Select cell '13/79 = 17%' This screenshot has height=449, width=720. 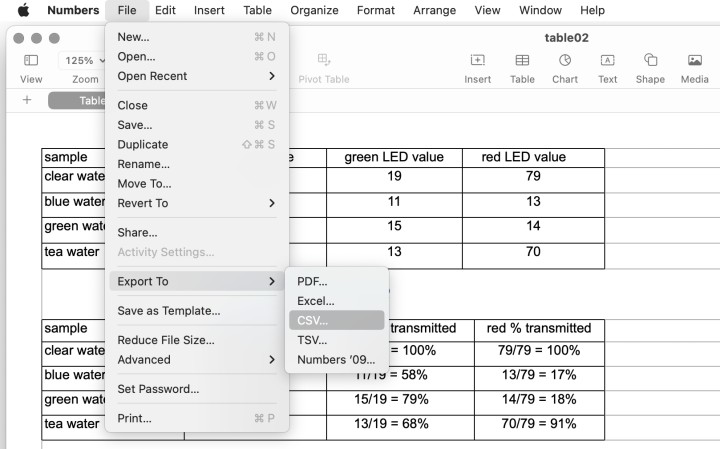[x=539, y=378]
